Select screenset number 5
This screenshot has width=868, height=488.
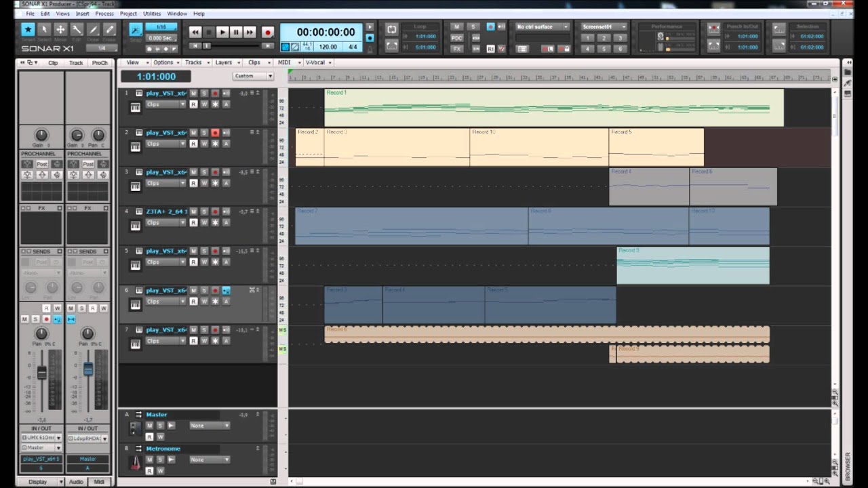(x=604, y=49)
